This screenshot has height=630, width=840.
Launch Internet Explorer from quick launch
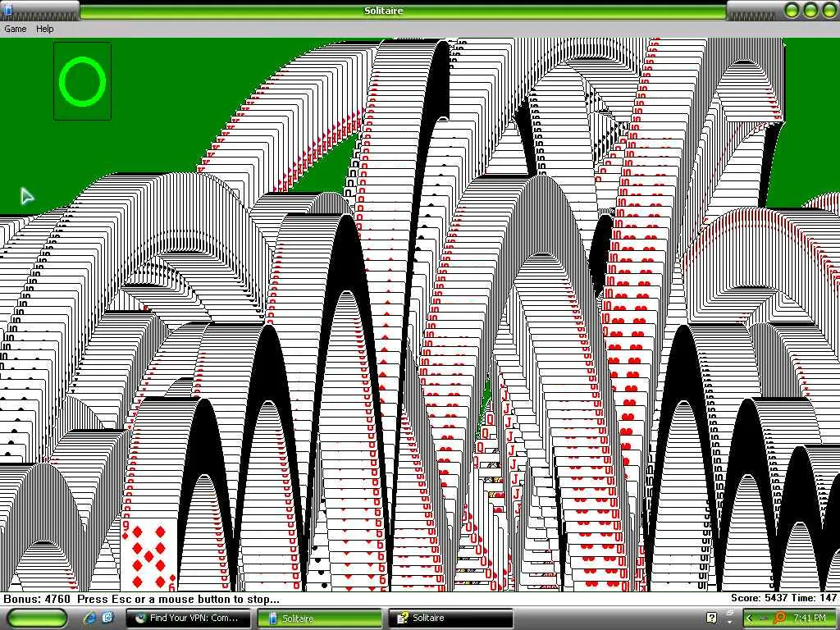click(x=89, y=618)
